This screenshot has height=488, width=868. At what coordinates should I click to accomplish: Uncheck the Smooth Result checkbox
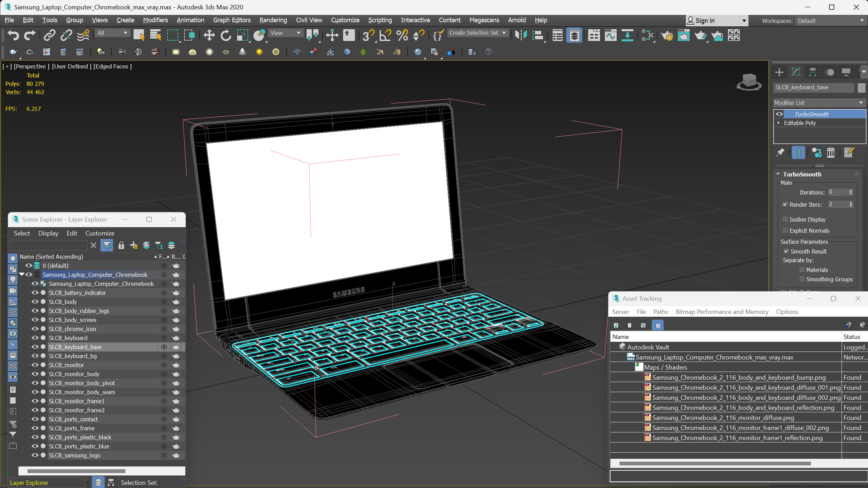click(786, 251)
